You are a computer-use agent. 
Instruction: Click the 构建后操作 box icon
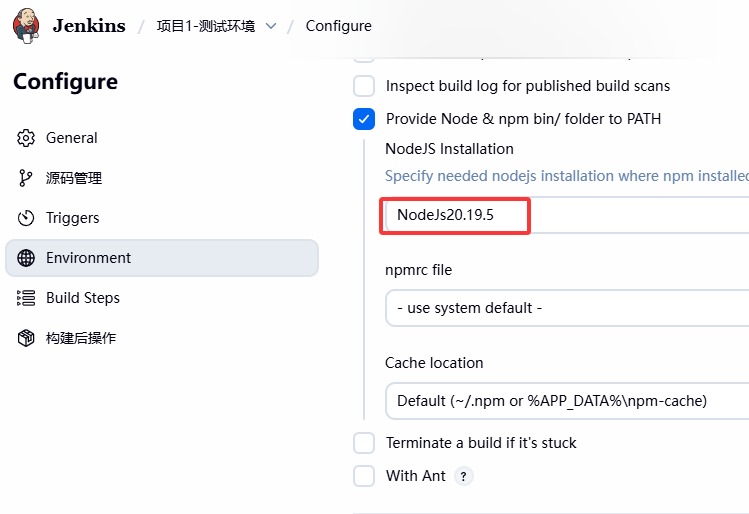27,338
